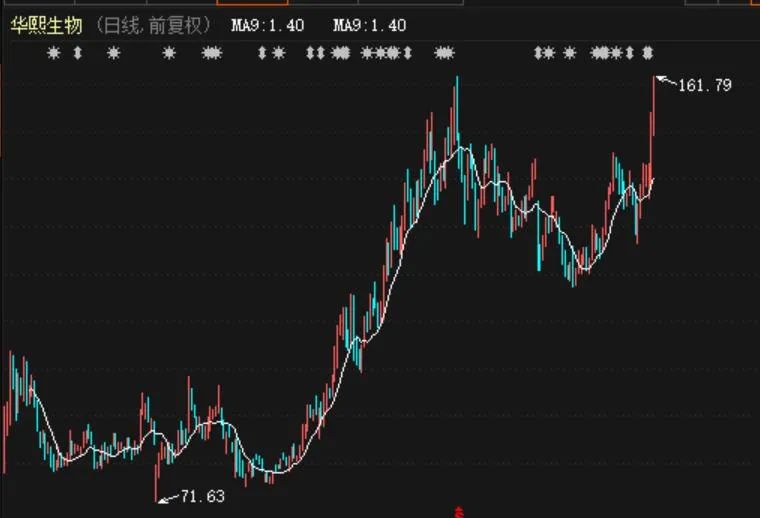Click the second MA9:1.40 indicator label
760x518 pixels.
(x=370, y=25)
